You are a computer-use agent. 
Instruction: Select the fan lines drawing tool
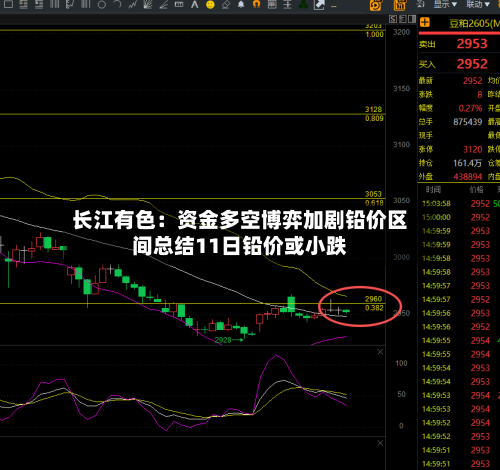pyautogui.click(x=148, y=4)
